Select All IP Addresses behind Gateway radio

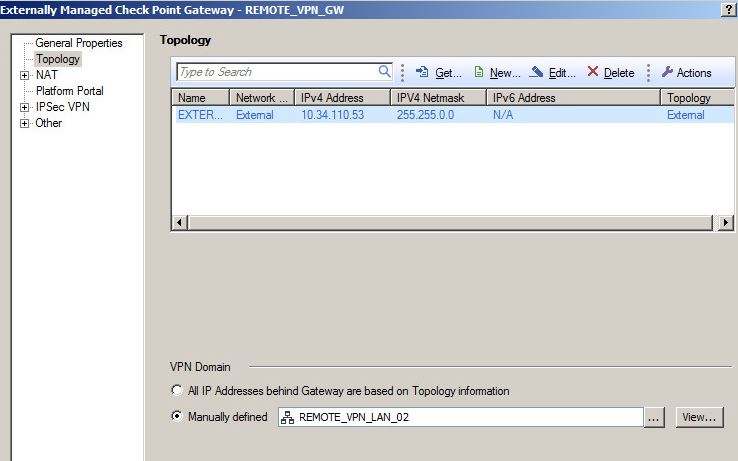[x=176, y=390]
